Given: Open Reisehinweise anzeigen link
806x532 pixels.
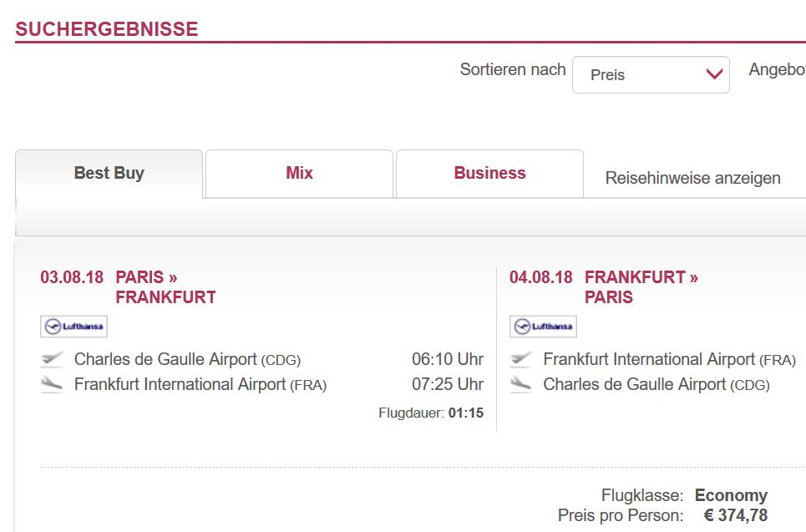Looking at the screenshot, I should click(693, 178).
